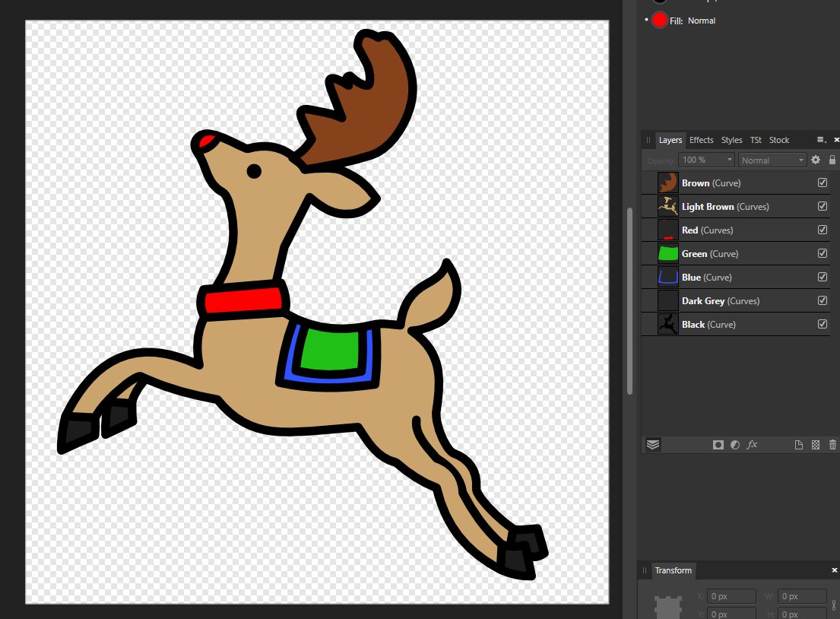Switch to the Effects tab
The image size is (840, 619).
(x=701, y=140)
